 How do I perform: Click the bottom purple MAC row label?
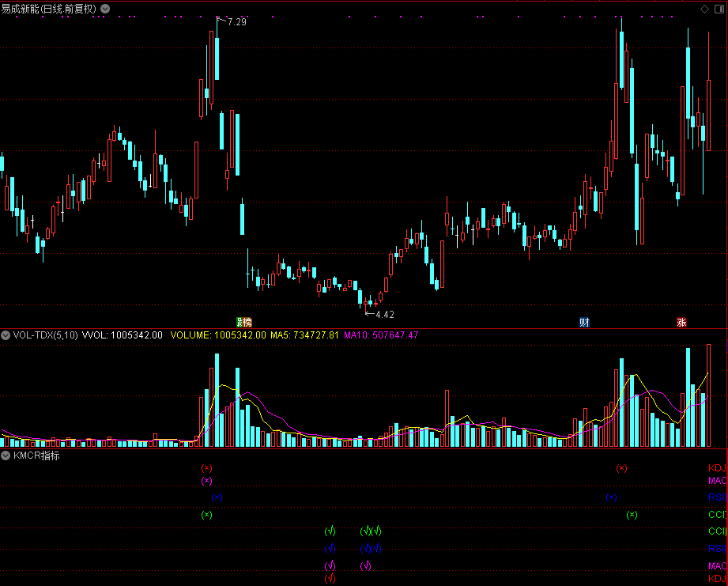(717, 565)
